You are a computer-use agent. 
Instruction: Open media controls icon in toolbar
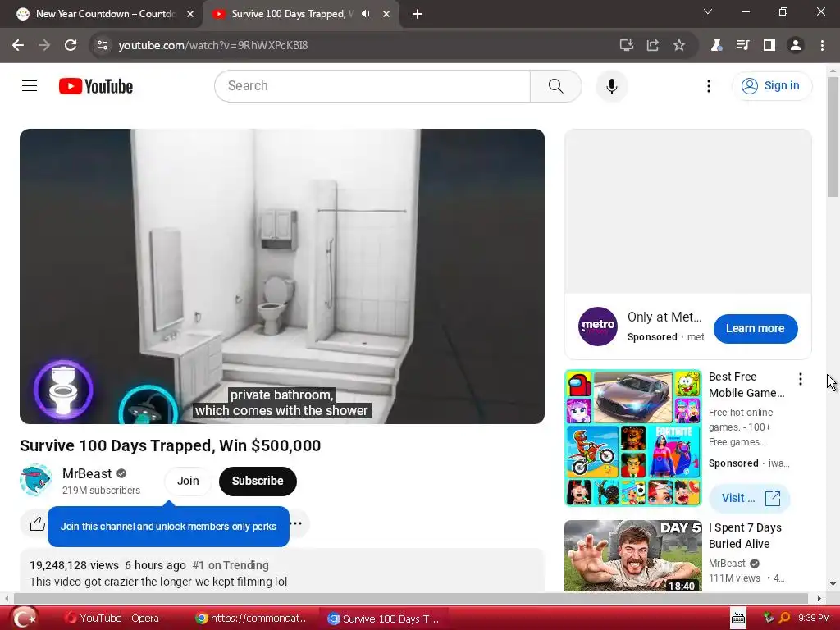point(742,46)
